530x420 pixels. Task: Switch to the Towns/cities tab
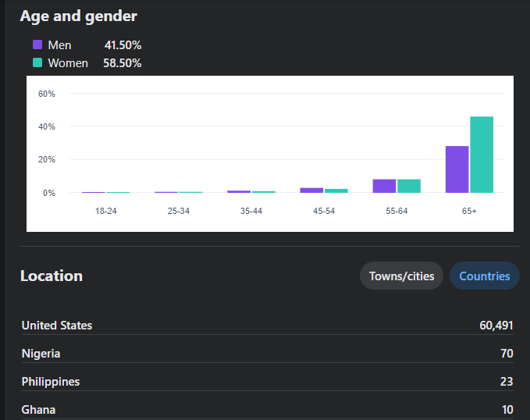click(401, 276)
